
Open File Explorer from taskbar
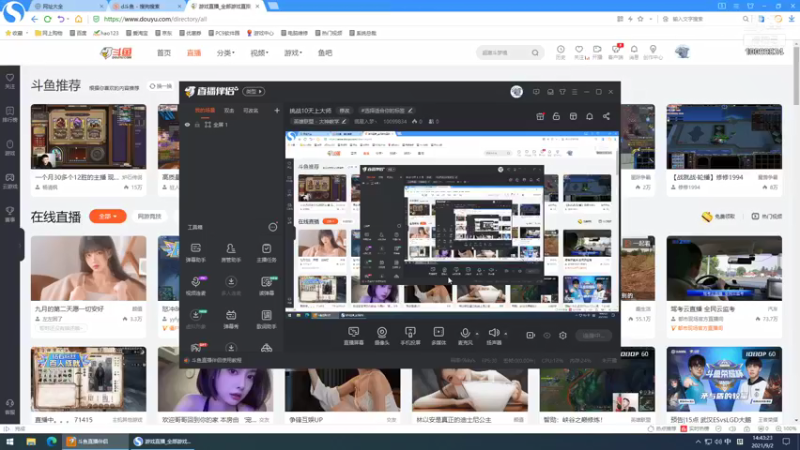[31, 441]
